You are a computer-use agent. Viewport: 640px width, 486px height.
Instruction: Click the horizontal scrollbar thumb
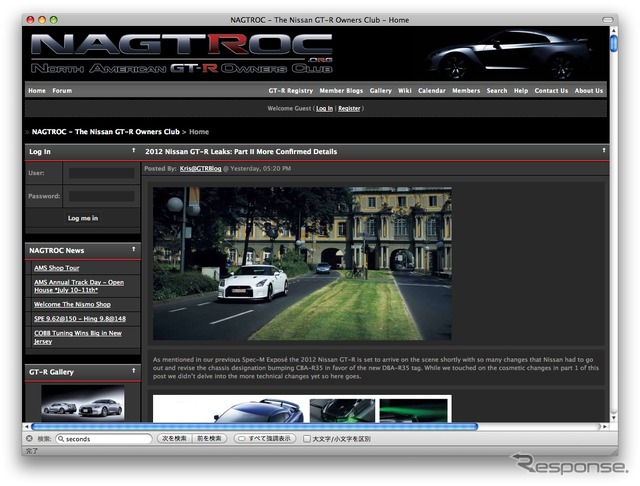click(x=254, y=427)
